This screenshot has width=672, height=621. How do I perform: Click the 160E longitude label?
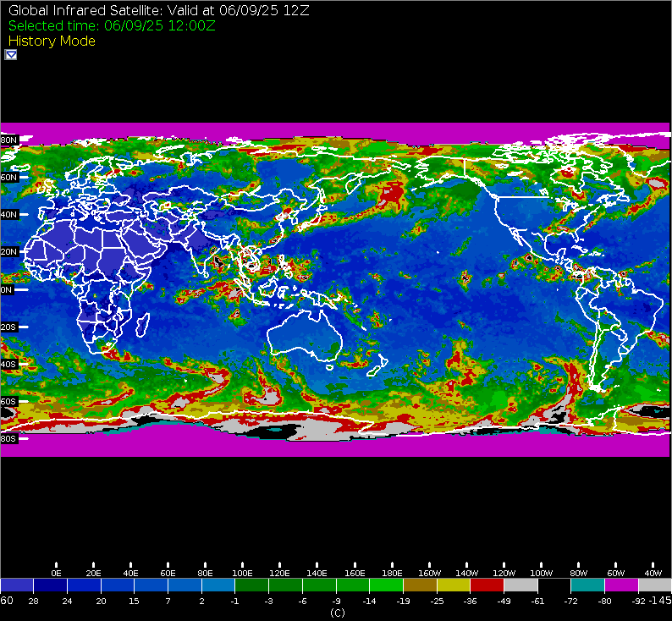tap(355, 573)
